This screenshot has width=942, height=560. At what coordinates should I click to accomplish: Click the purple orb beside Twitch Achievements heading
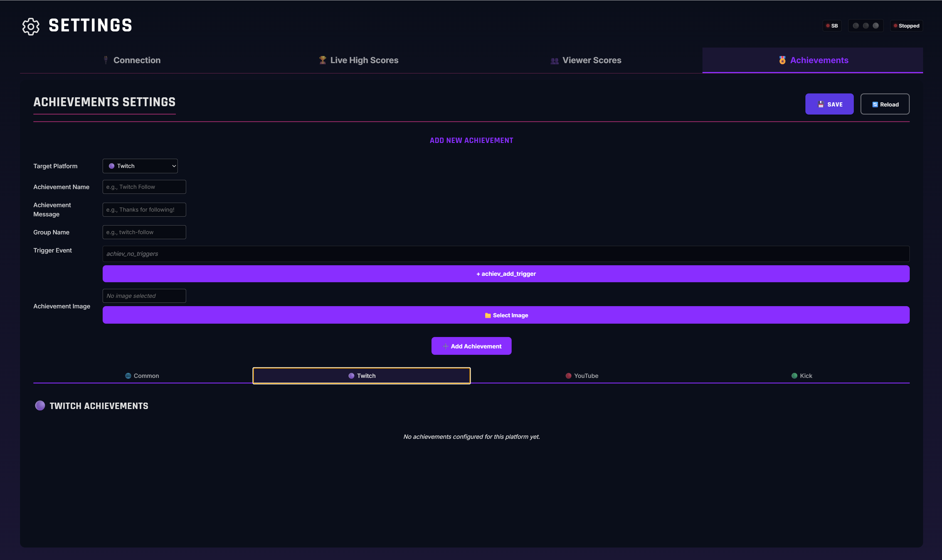click(40, 406)
